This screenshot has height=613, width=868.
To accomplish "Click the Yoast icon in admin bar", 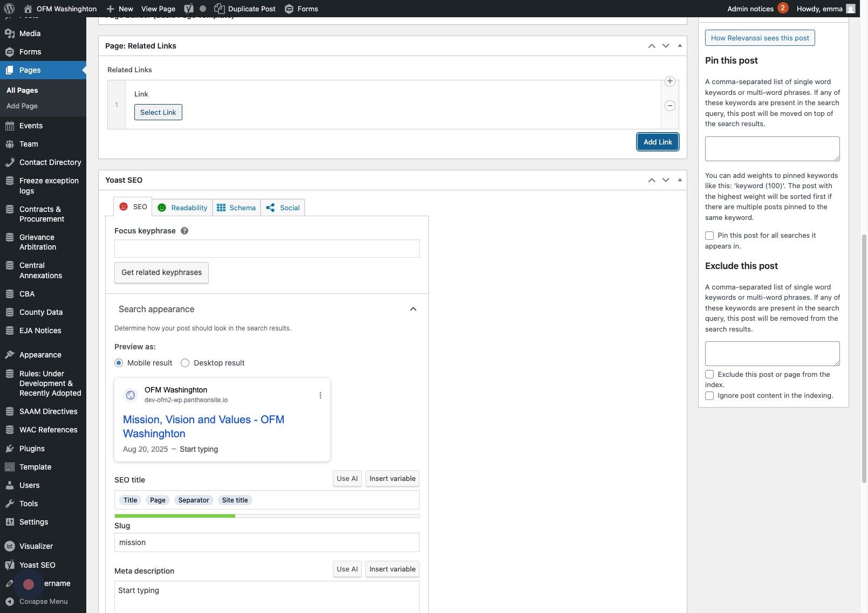I will pos(188,9).
